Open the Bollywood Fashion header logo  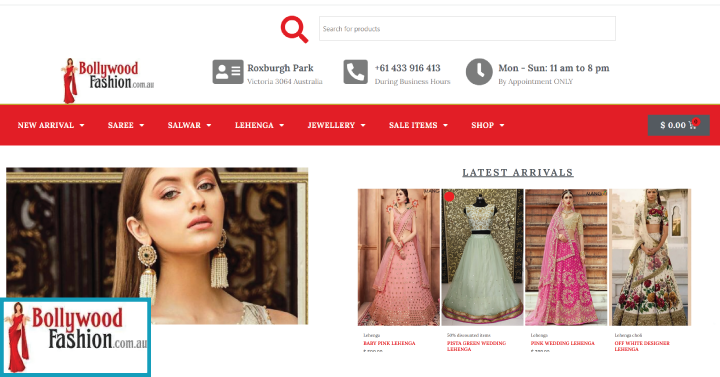click(107, 80)
